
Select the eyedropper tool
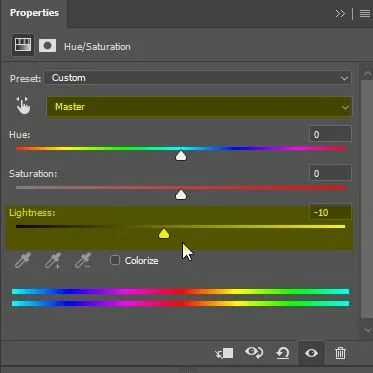click(23, 261)
